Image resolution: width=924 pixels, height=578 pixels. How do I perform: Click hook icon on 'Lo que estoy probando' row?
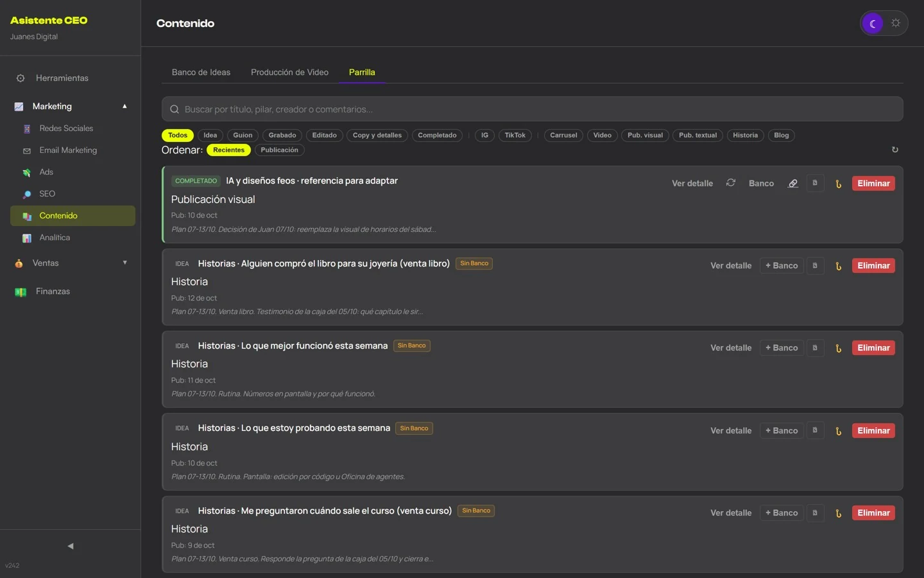point(838,431)
